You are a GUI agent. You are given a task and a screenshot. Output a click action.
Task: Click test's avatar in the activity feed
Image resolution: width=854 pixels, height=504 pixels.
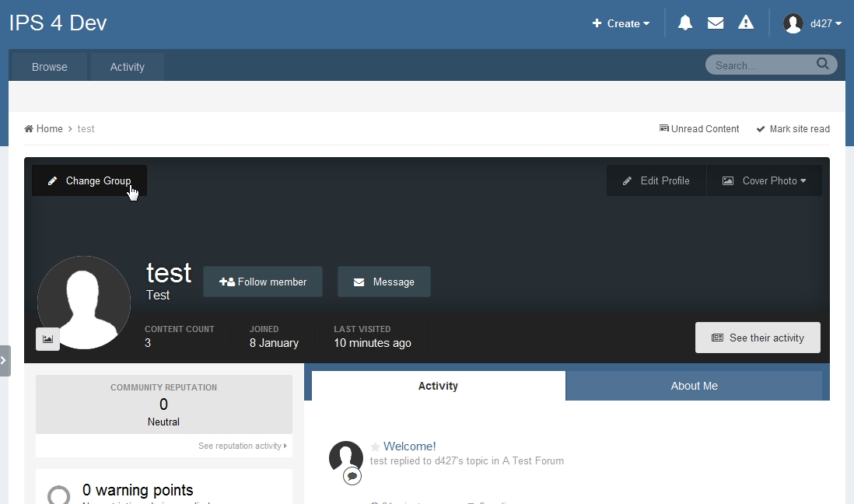point(345,457)
